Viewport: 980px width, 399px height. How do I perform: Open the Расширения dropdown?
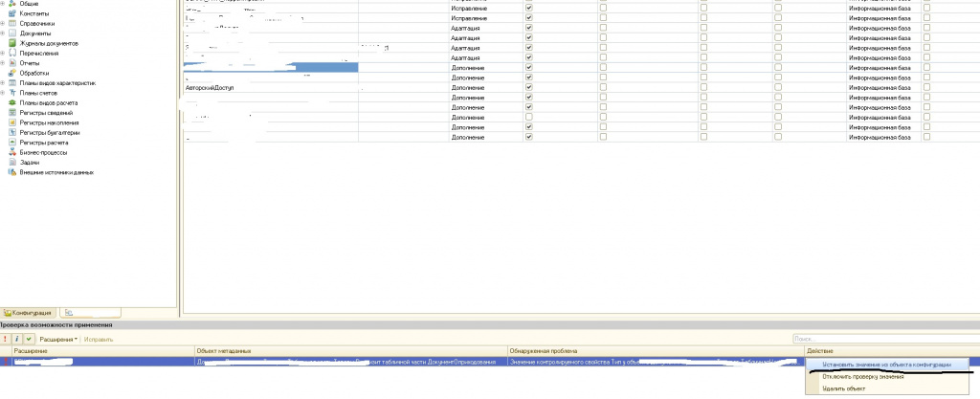pyautogui.click(x=58, y=339)
